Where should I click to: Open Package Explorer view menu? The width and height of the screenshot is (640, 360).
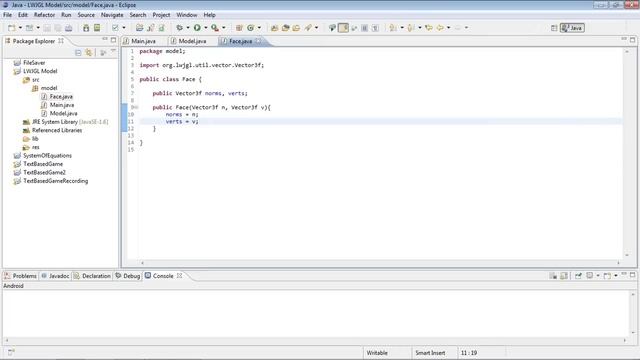pyautogui.click(x=113, y=51)
